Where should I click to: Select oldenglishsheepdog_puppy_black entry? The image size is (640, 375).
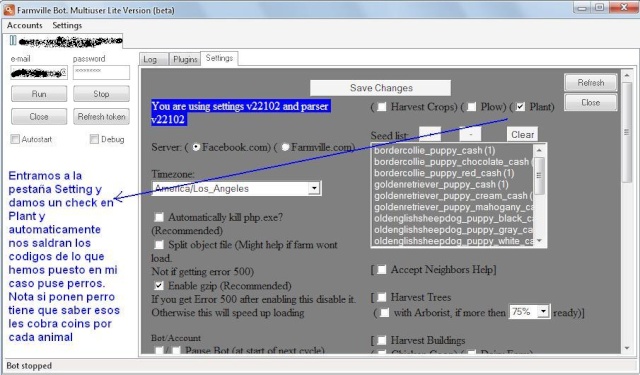(453, 219)
